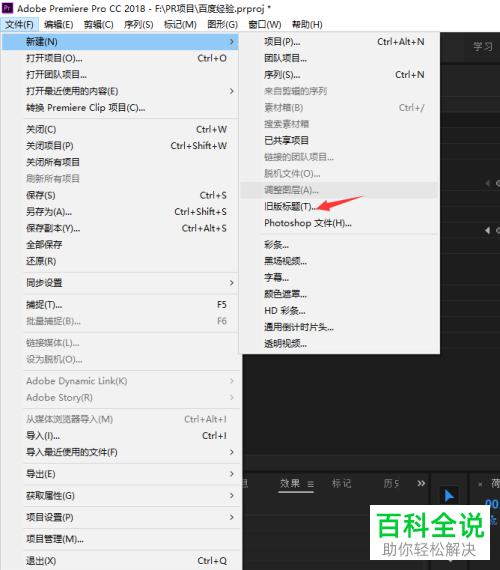The height and width of the screenshot is (570, 500).
Task: Choose 另存为(A)... entry
Action: pos(120,212)
